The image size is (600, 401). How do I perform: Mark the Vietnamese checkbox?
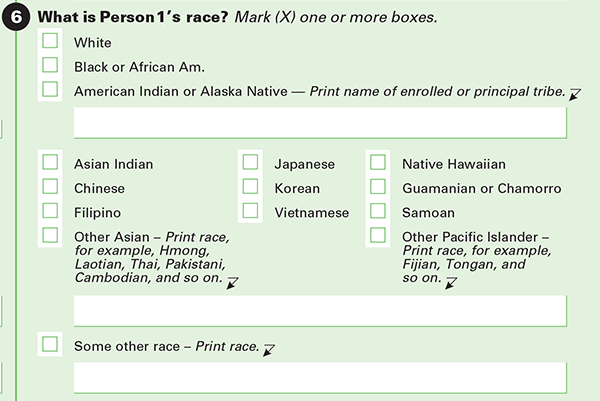click(251, 211)
